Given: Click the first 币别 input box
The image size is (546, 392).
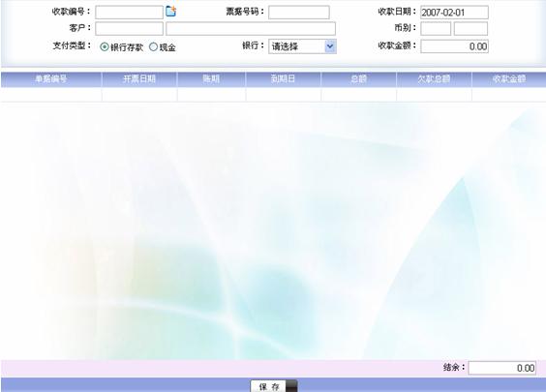Looking at the screenshot, I should point(436,28).
